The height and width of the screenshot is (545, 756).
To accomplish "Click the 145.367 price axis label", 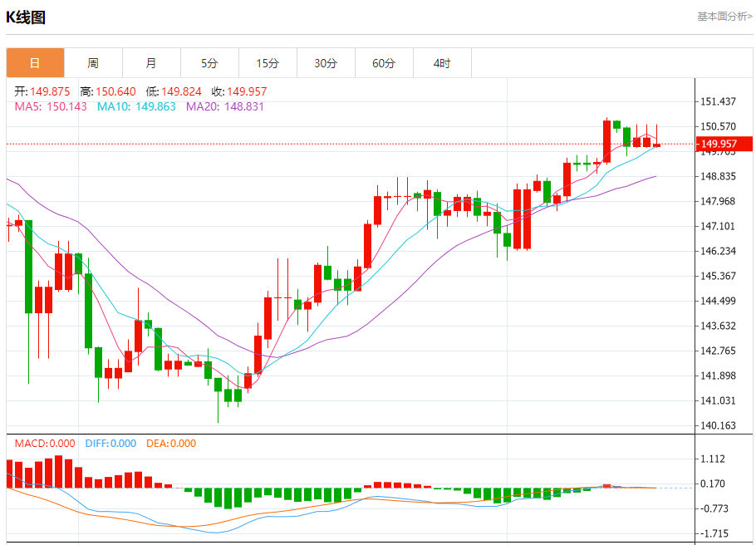I will [718, 276].
